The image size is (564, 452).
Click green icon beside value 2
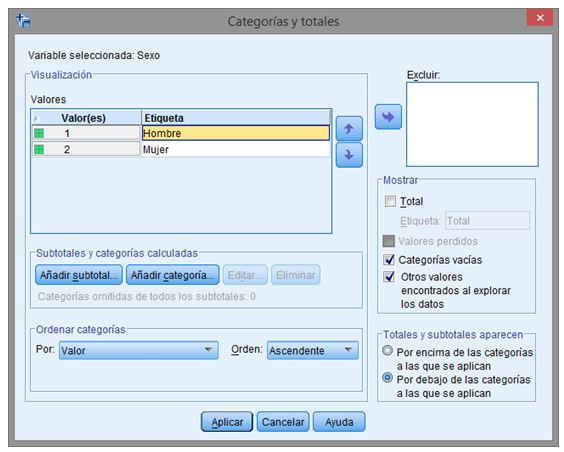coord(39,149)
